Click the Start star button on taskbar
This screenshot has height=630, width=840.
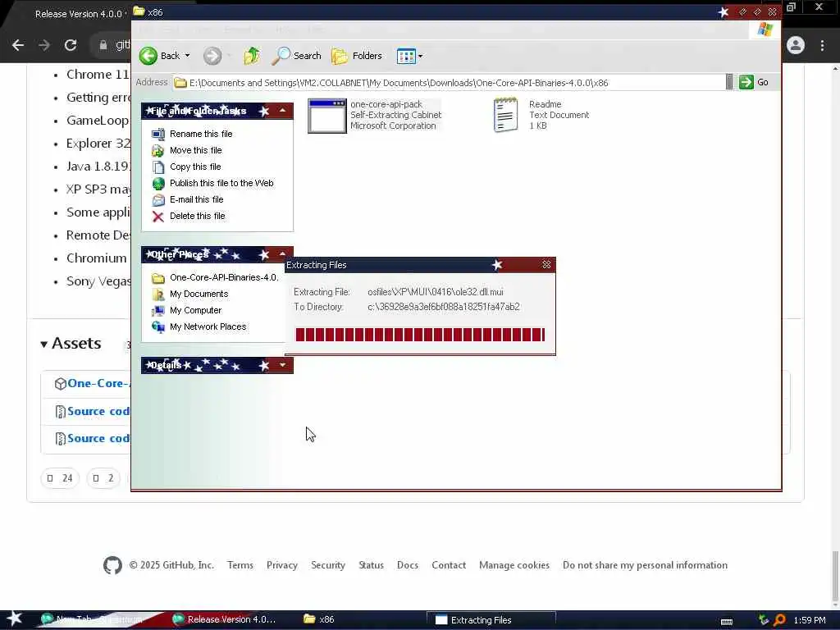(15, 619)
